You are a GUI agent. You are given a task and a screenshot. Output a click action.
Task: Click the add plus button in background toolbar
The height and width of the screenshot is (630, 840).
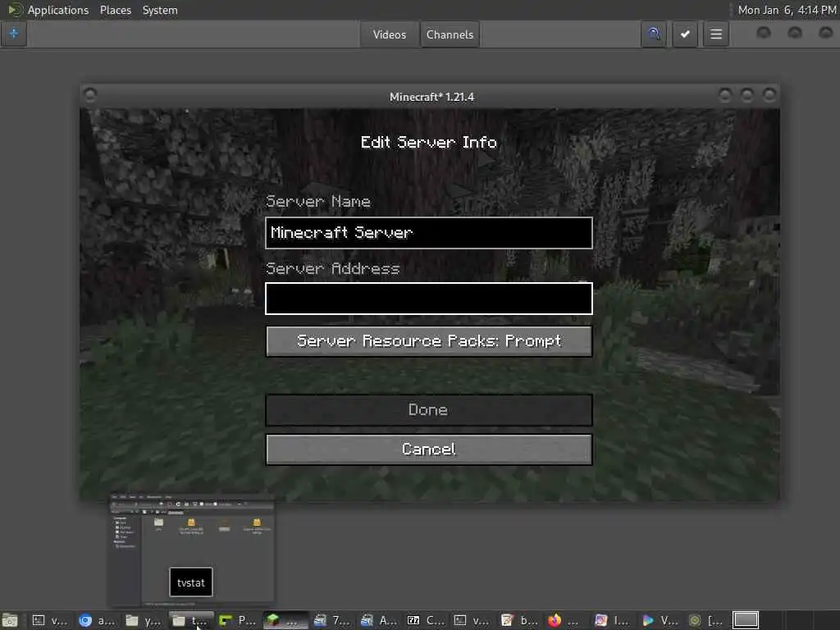pyautogui.click(x=13, y=34)
